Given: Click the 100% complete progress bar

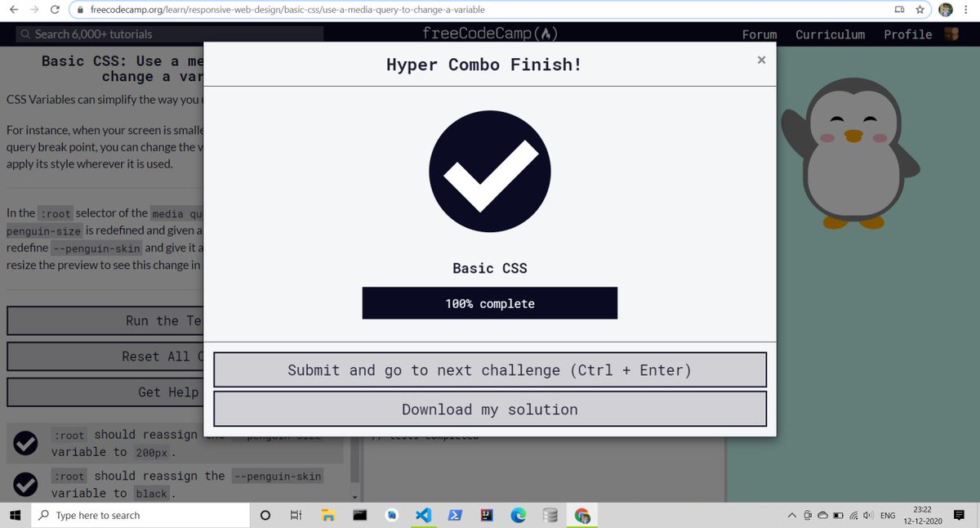Looking at the screenshot, I should pos(489,302).
